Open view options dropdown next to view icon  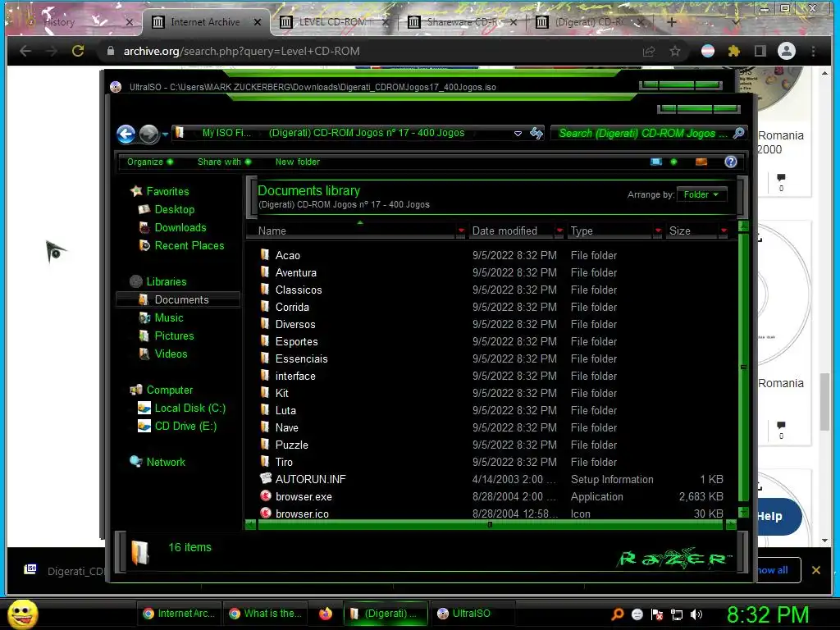coord(673,162)
